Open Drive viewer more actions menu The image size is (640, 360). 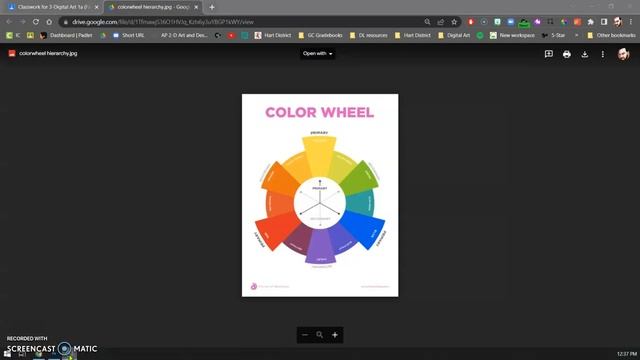click(602, 54)
